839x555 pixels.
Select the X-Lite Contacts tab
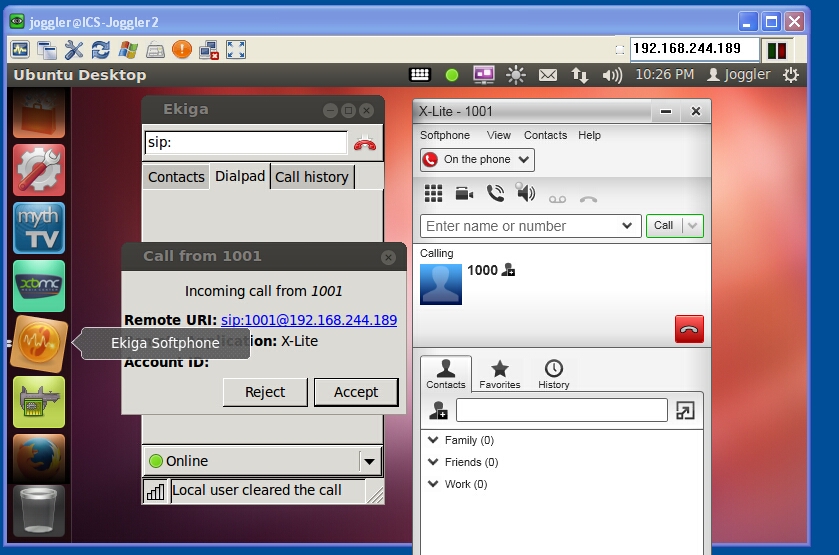tap(446, 374)
